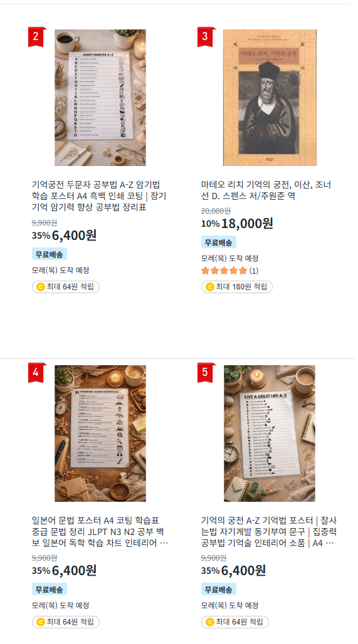The width and height of the screenshot is (358, 644).
Task: Click the 무료배송 badge on the rank 4 item
Action: pyautogui.click(x=50, y=589)
